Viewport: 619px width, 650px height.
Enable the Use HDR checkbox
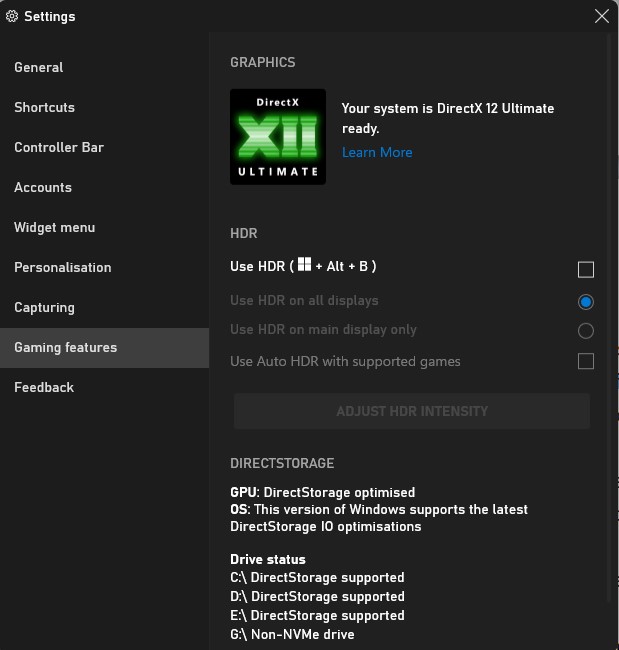click(585, 269)
